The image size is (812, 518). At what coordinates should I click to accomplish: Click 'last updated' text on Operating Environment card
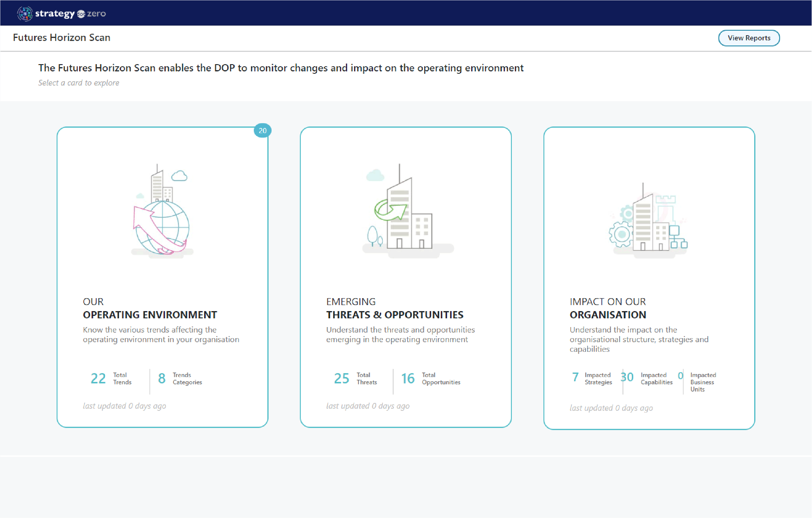[124, 406]
